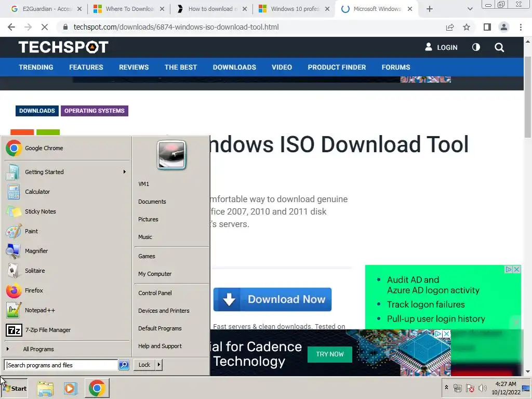Click the TechSpot search magnifier icon

[x=499, y=47]
